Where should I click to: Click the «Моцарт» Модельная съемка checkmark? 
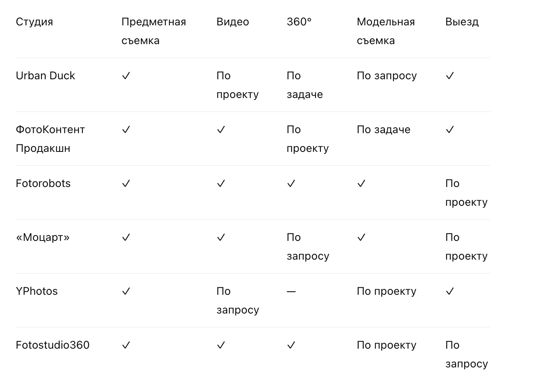tap(361, 237)
